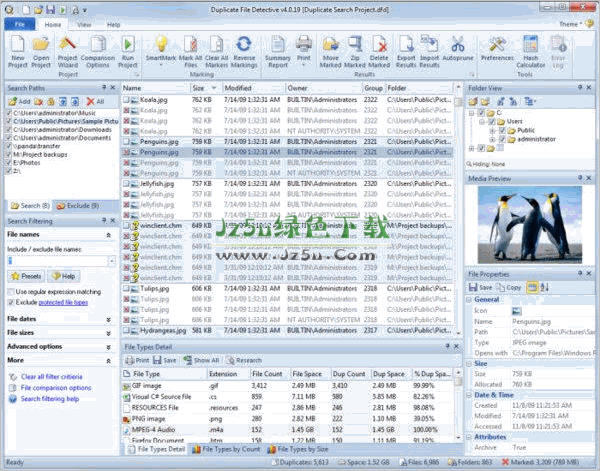Toggle checkbox for M:\Project backups path
The width and height of the screenshot is (600, 471).
click(x=9, y=155)
